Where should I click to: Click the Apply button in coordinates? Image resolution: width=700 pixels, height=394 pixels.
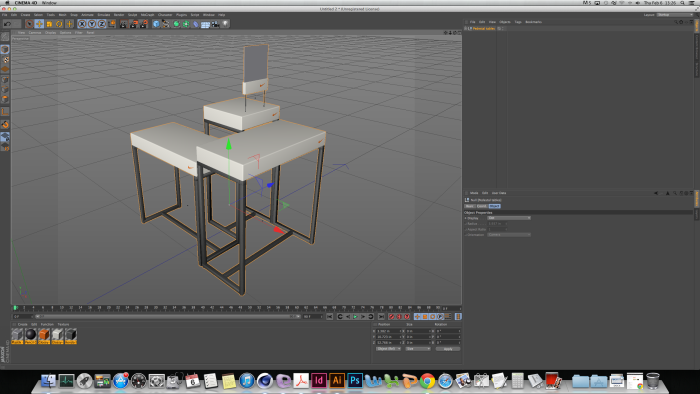click(x=448, y=349)
